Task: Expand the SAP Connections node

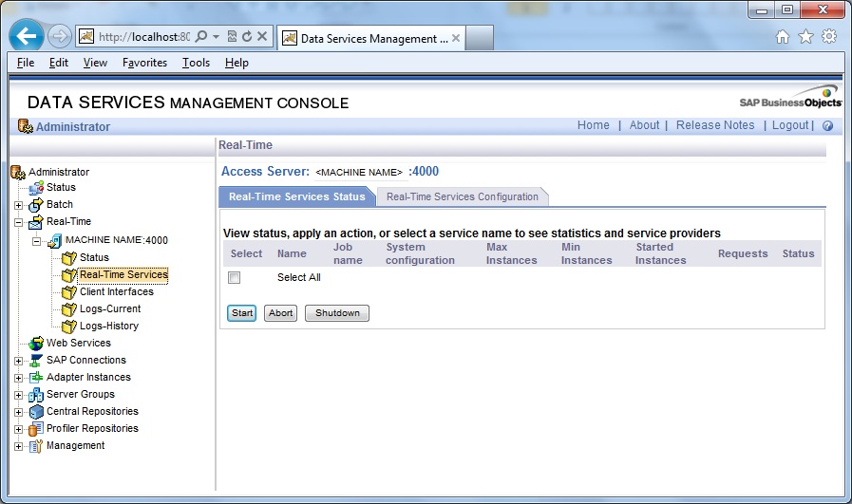Action: [x=18, y=362]
